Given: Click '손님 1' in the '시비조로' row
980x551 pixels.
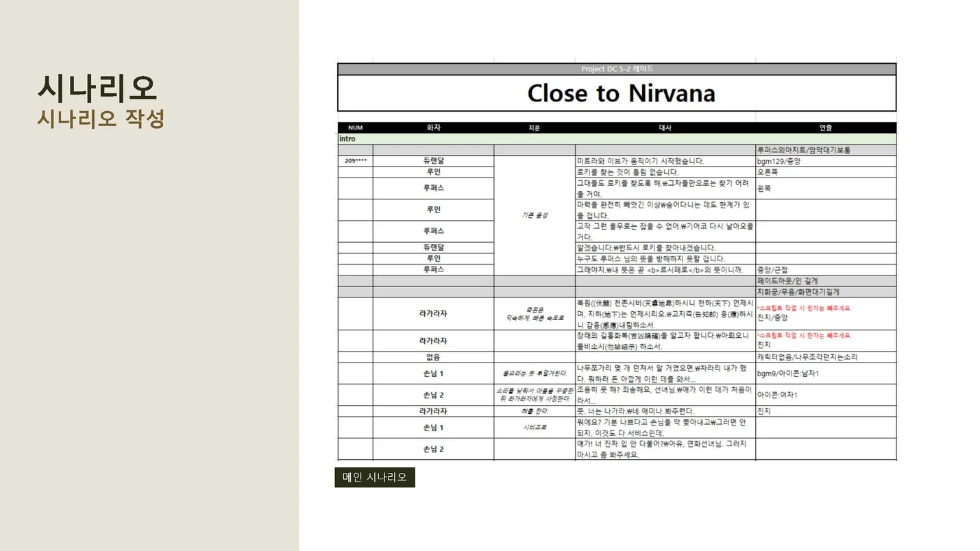Looking at the screenshot, I should point(433,428).
